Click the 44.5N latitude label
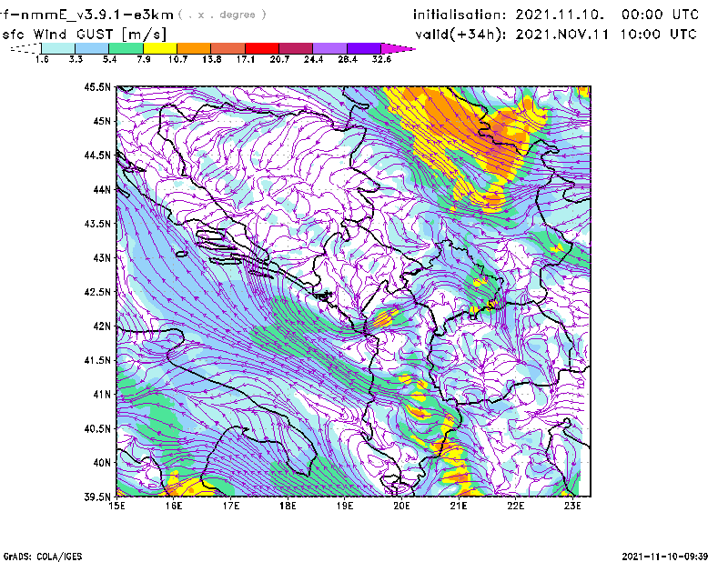Image resolution: width=728 pixels, height=562 pixels. pos(98,155)
